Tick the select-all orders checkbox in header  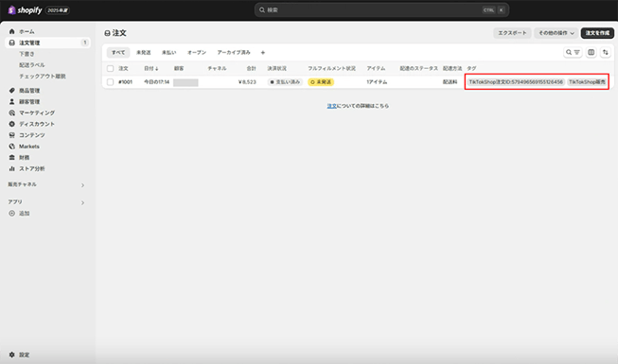coord(111,68)
